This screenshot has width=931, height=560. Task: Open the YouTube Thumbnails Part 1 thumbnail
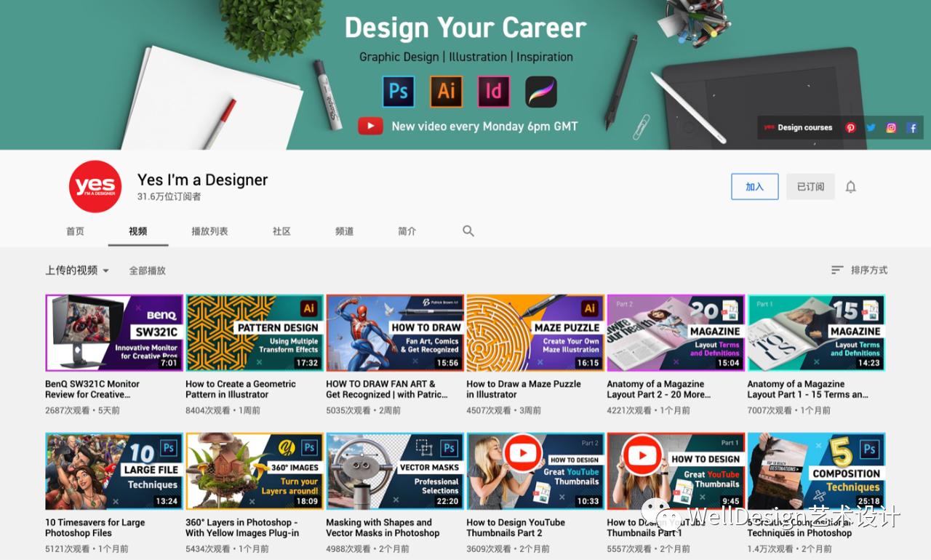(676, 471)
